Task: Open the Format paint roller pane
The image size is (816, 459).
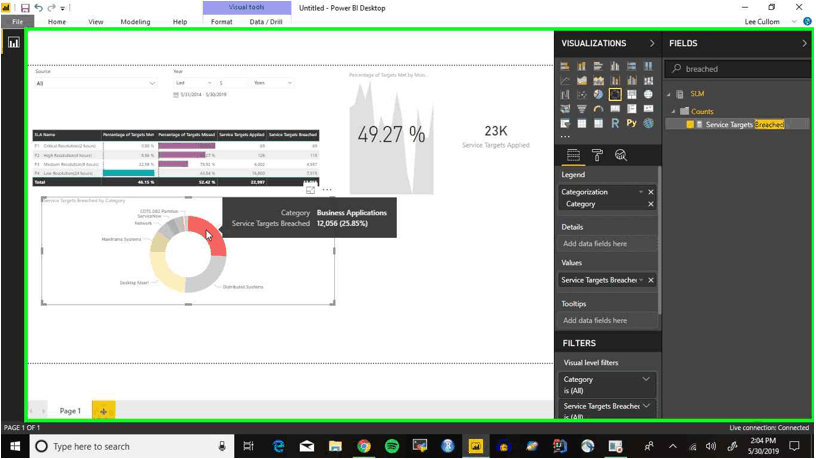Action: pyautogui.click(x=597, y=155)
